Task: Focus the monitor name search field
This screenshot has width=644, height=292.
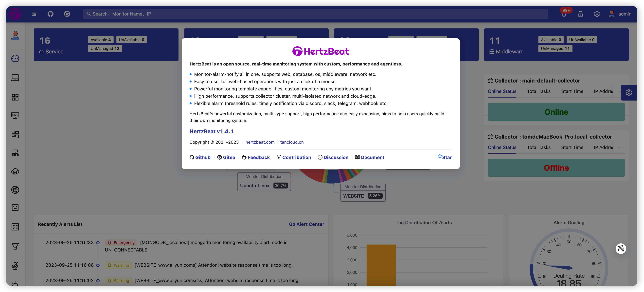Action: pyautogui.click(x=315, y=14)
